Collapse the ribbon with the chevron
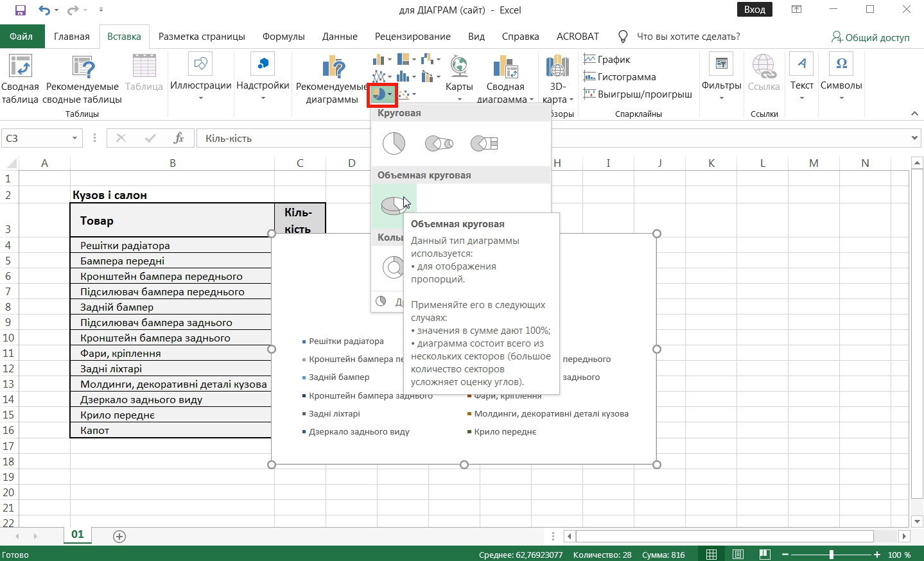This screenshot has width=924, height=561. (x=914, y=114)
